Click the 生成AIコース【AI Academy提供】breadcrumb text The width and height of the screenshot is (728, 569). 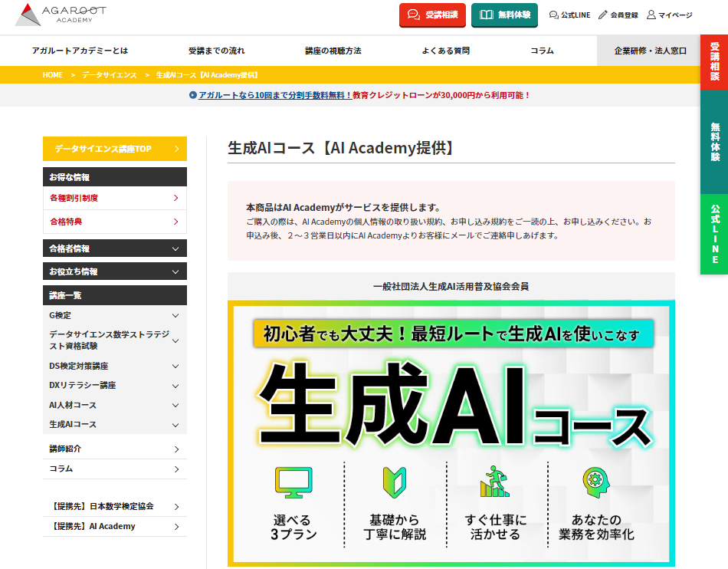pyautogui.click(x=207, y=75)
